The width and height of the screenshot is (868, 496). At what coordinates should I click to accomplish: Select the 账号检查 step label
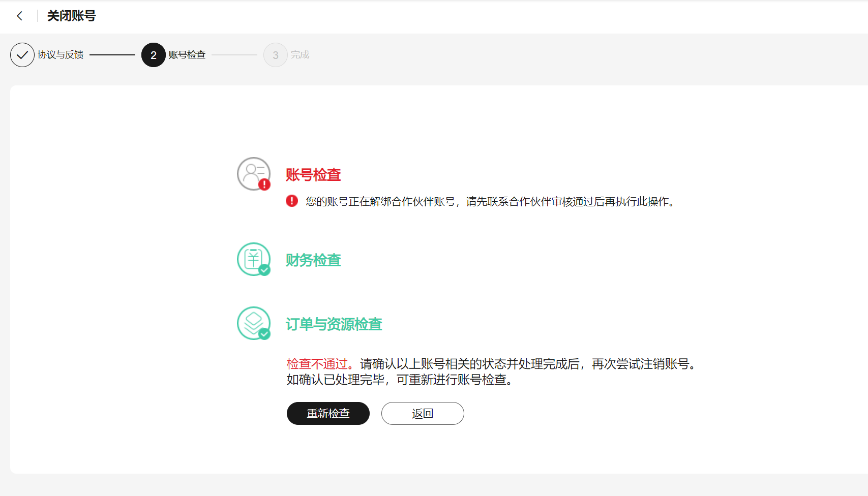coord(187,55)
